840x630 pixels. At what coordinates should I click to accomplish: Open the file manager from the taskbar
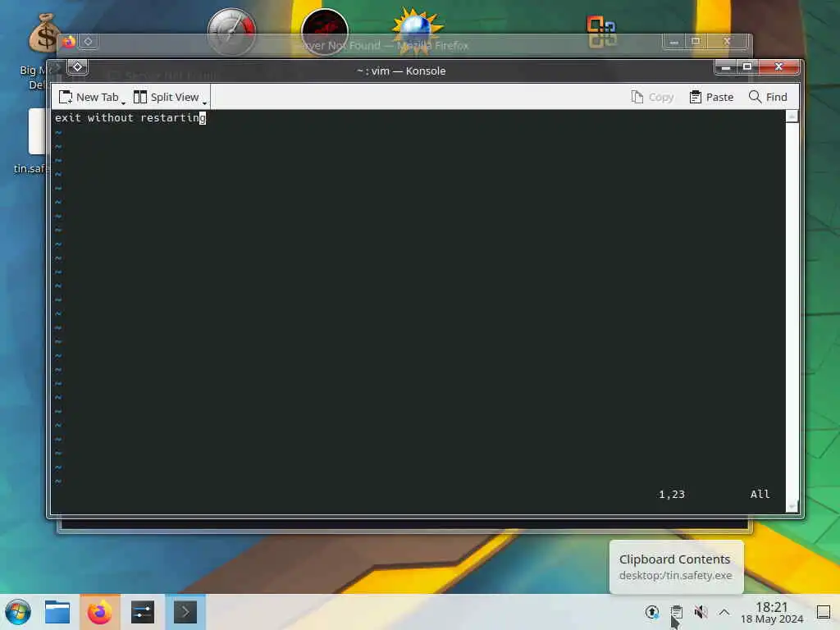[x=57, y=612]
